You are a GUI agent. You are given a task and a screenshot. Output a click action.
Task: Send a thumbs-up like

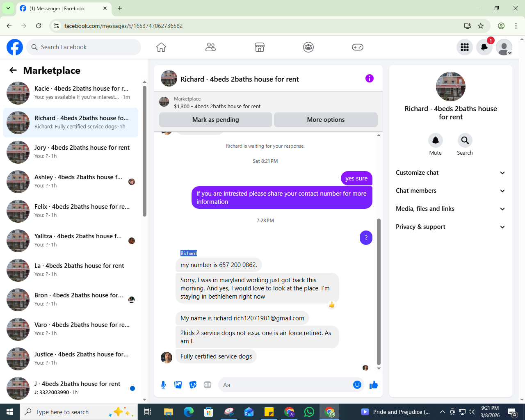(x=374, y=385)
